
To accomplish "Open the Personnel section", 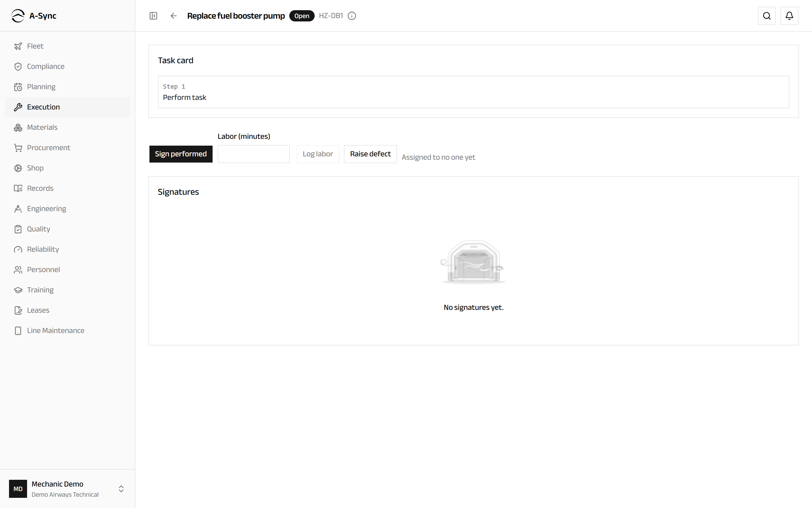I will 67,270.
